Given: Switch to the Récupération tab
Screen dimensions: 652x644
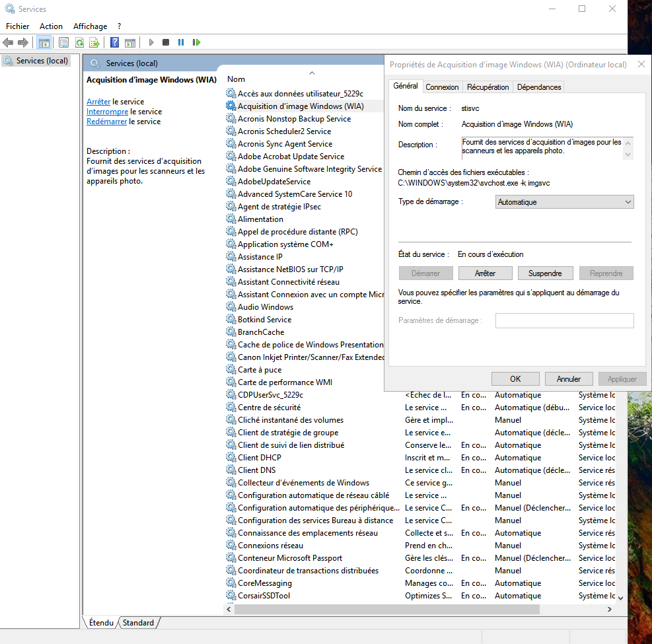Looking at the screenshot, I should pyautogui.click(x=488, y=87).
